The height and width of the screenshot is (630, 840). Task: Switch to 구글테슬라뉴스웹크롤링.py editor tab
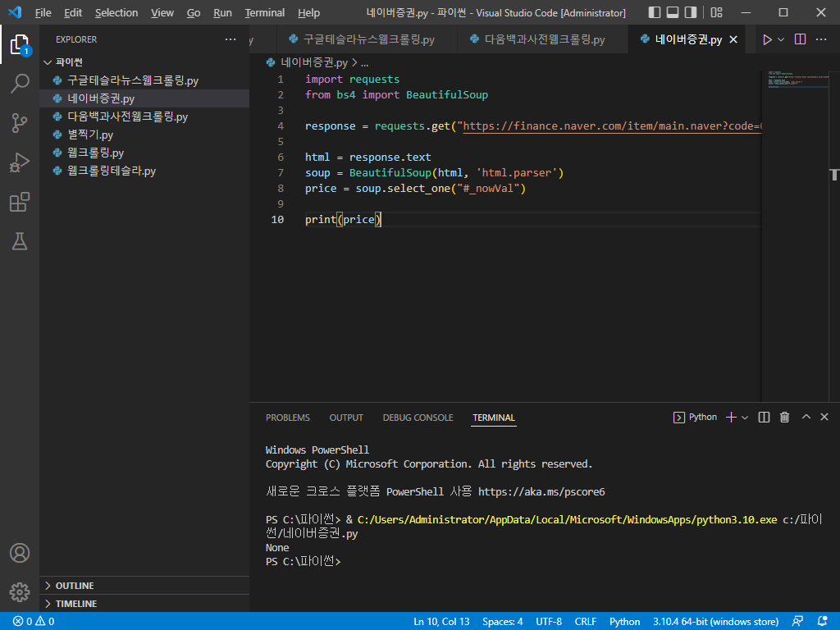pos(367,39)
